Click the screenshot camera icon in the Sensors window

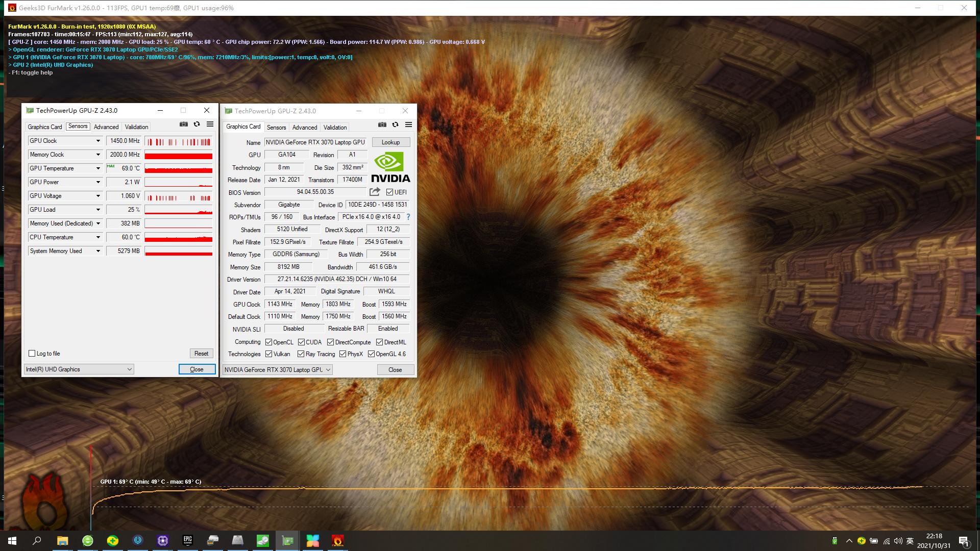(184, 124)
